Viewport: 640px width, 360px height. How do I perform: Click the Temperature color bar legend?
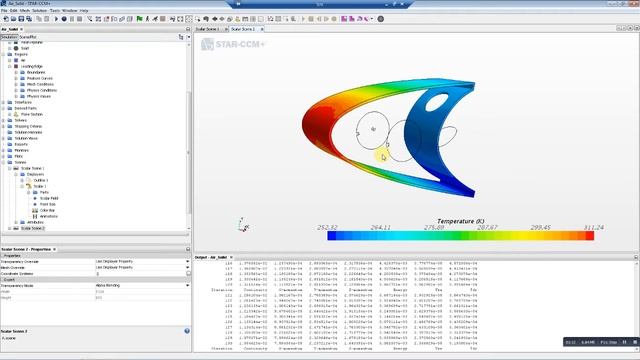pos(460,236)
